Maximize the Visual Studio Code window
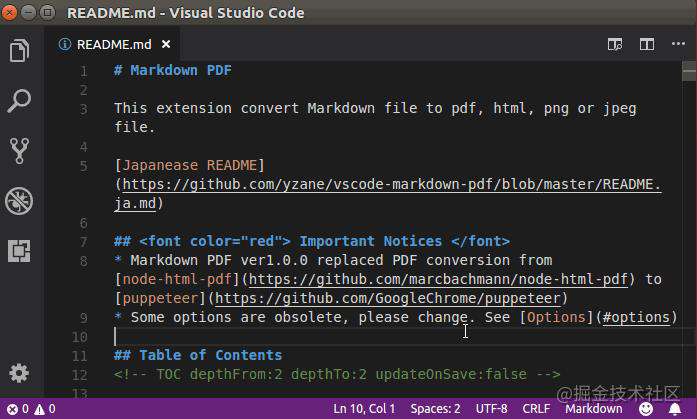The width and height of the screenshot is (697, 419). pos(48,12)
